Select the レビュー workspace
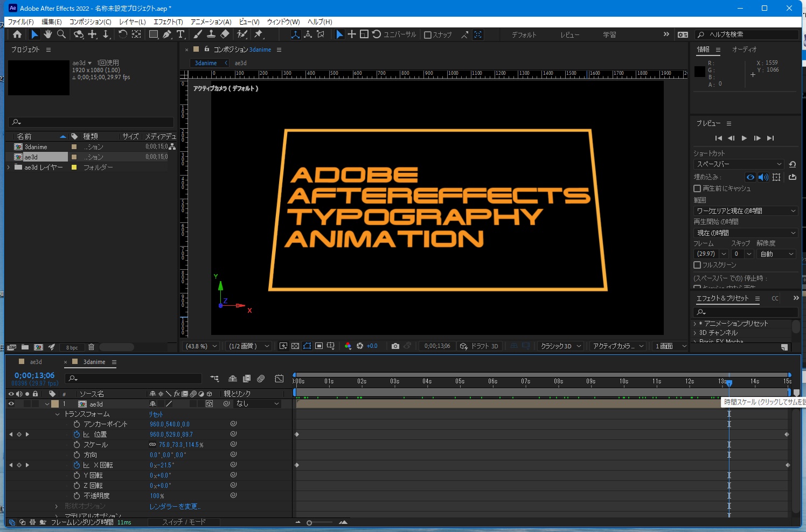The height and width of the screenshot is (532, 806). click(x=570, y=35)
